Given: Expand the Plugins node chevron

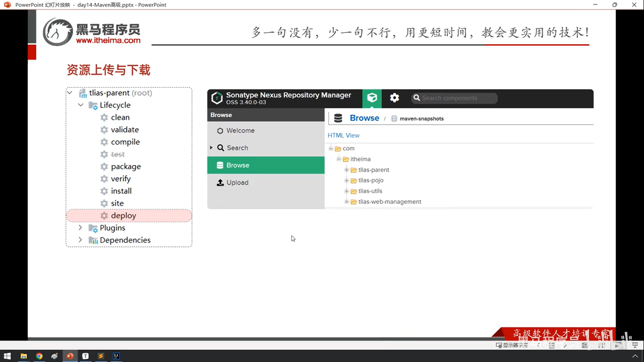Looking at the screenshot, I should click(x=80, y=228).
